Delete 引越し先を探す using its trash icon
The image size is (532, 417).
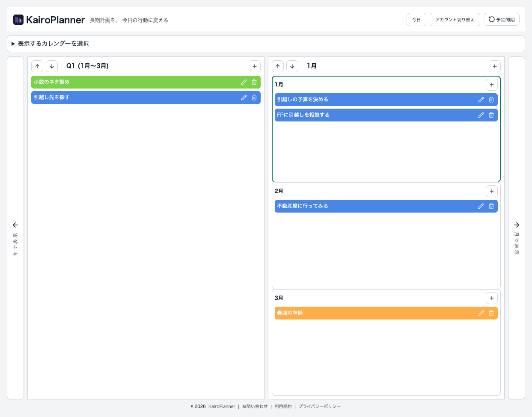click(254, 98)
